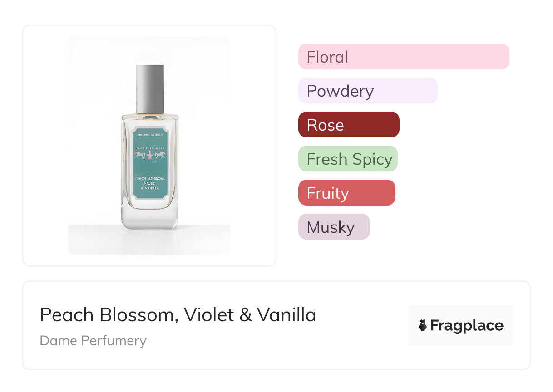Pick the Musky accord bar
This screenshot has width=553, height=392.
(x=334, y=227)
